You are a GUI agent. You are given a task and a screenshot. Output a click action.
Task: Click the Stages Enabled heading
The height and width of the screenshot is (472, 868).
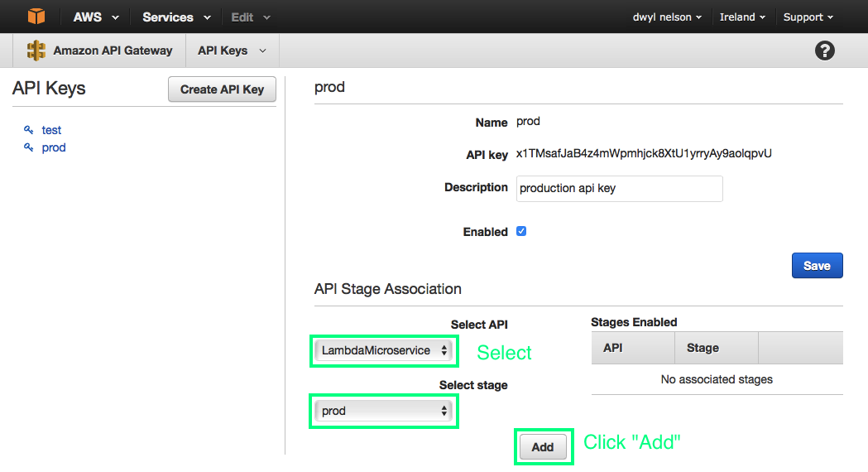coord(634,322)
